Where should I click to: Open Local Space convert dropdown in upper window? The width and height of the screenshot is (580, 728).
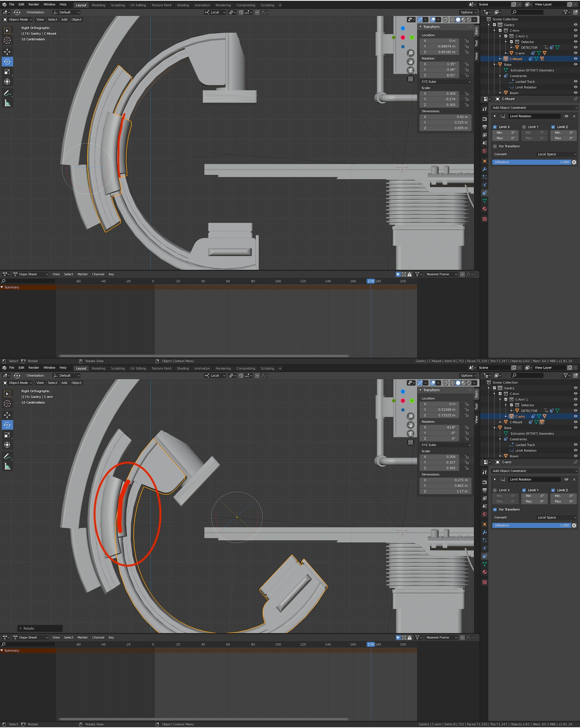pyautogui.click(x=557, y=154)
